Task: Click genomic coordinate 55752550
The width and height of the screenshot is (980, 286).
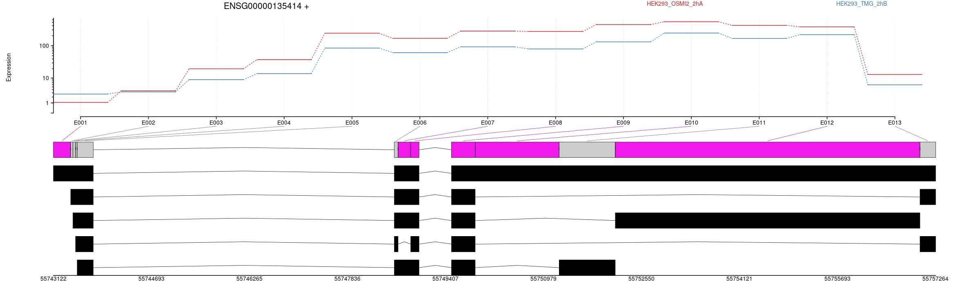Action: pos(641,279)
